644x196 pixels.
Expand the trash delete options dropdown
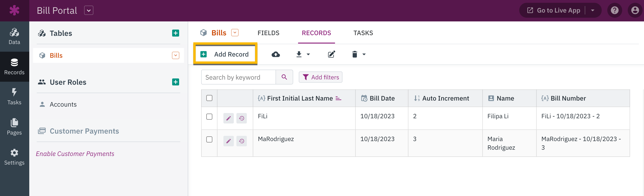[364, 54]
